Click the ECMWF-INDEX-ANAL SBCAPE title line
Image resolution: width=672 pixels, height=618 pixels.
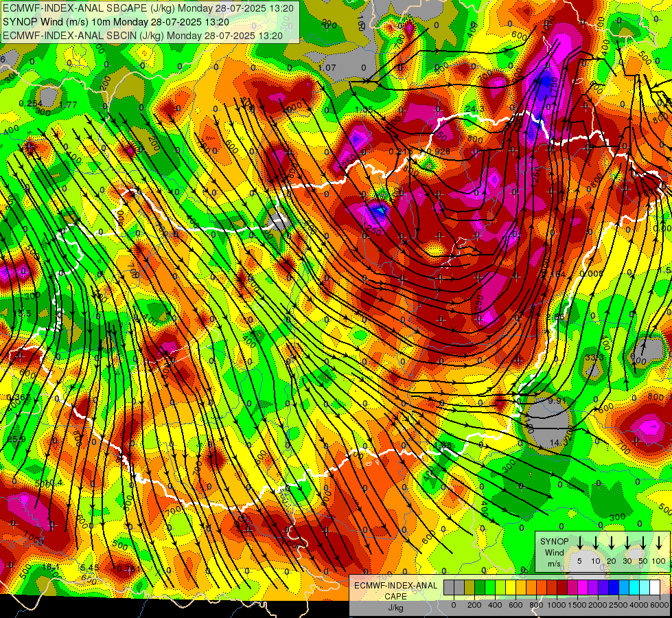click(148, 8)
